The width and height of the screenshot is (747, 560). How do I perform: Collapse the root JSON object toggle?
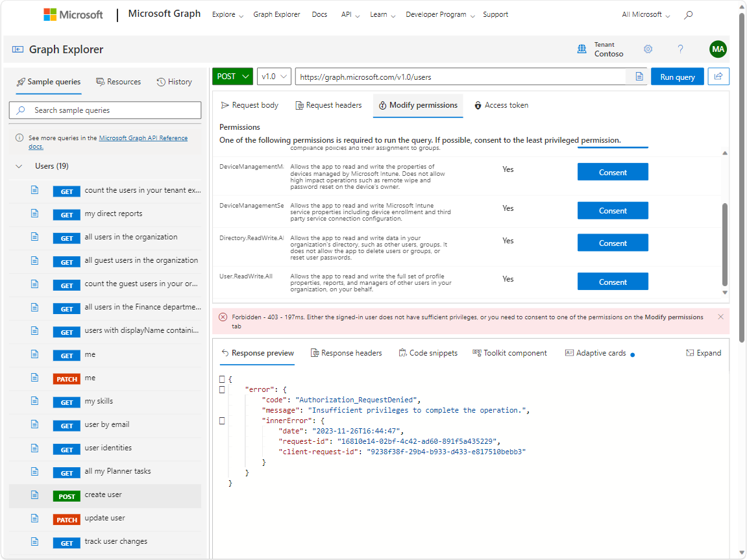click(222, 379)
